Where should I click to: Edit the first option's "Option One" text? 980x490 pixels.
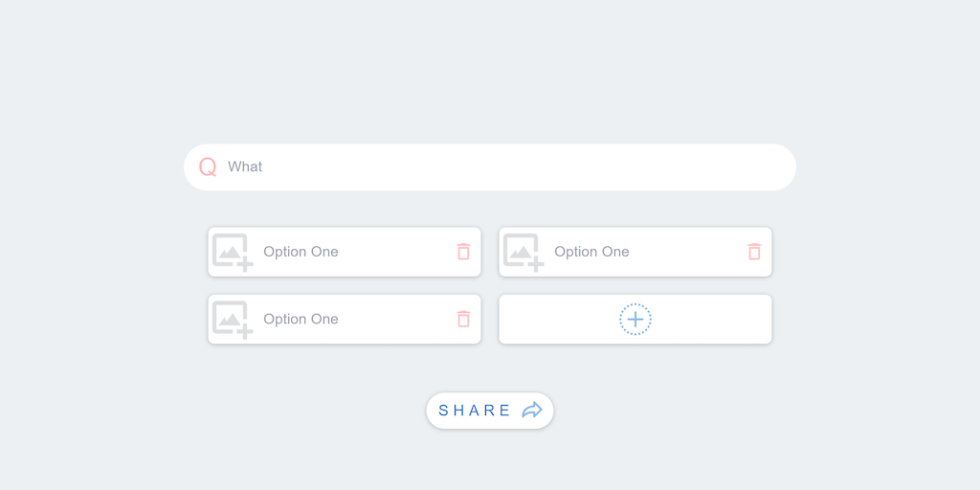[x=301, y=252]
